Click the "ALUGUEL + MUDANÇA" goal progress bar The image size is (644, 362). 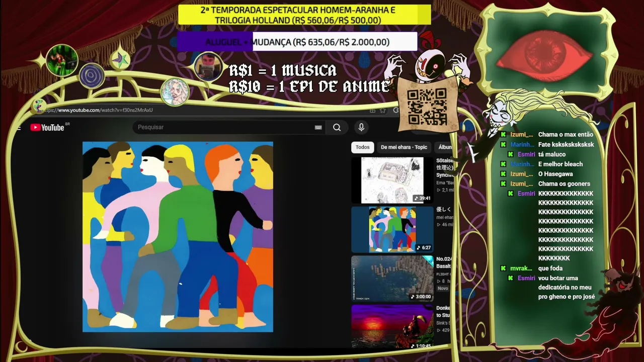click(x=297, y=42)
